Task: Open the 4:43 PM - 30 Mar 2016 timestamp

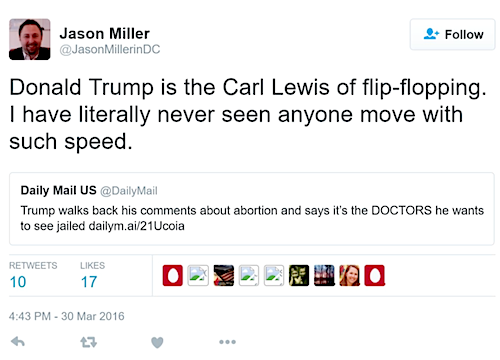Action: pos(67,316)
